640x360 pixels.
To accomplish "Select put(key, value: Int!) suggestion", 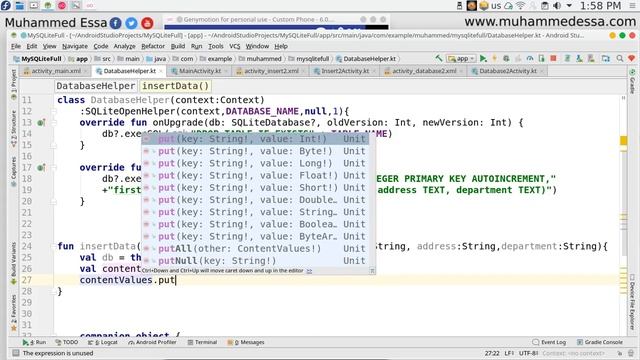I will (x=256, y=139).
